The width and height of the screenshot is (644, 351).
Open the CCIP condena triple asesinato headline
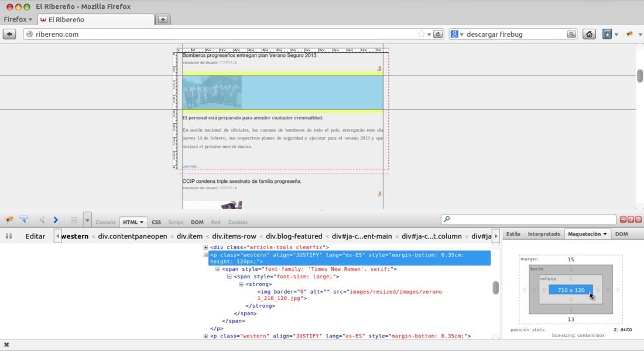242,181
